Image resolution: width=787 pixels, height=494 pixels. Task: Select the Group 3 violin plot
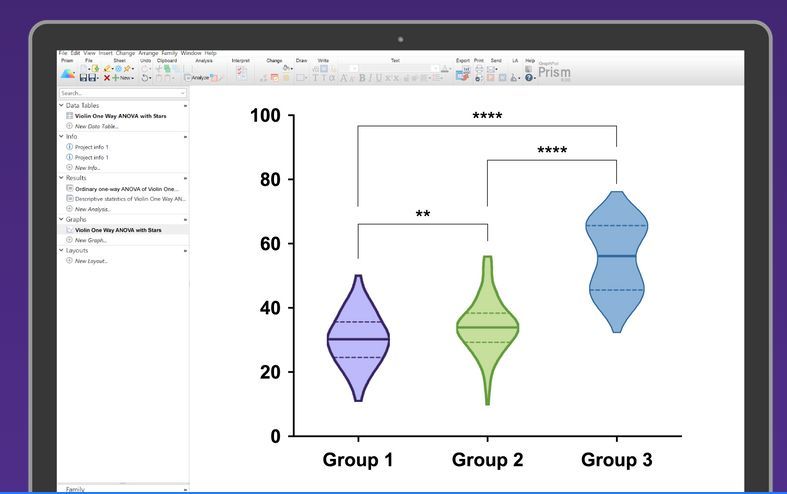(617, 259)
